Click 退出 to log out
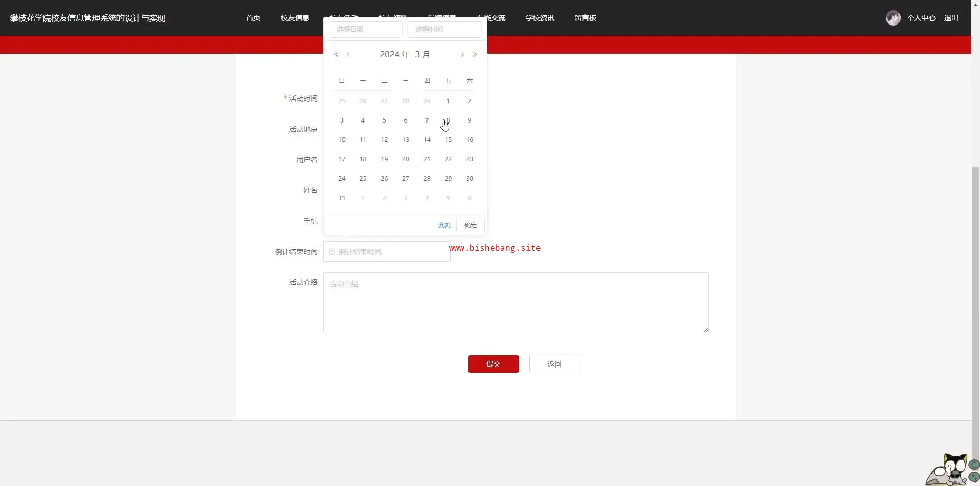Image resolution: width=980 pixels, height=486 pixels. click(x=951, y=18)
